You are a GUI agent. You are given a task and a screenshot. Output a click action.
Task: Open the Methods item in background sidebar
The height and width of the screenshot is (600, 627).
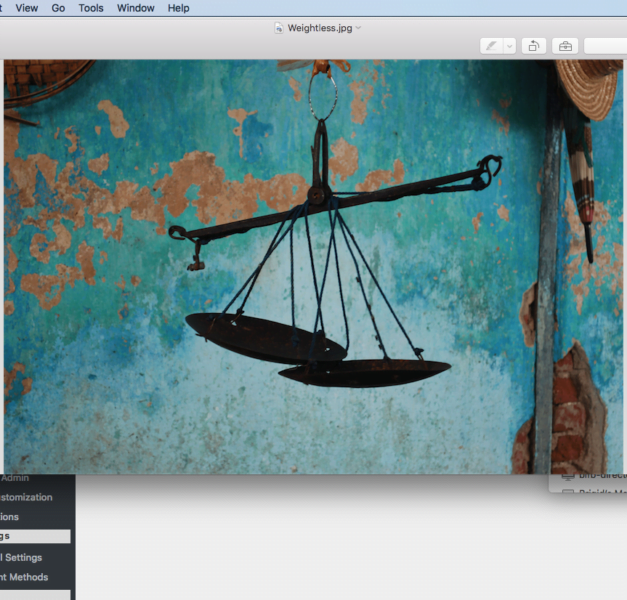click(24, 577)
